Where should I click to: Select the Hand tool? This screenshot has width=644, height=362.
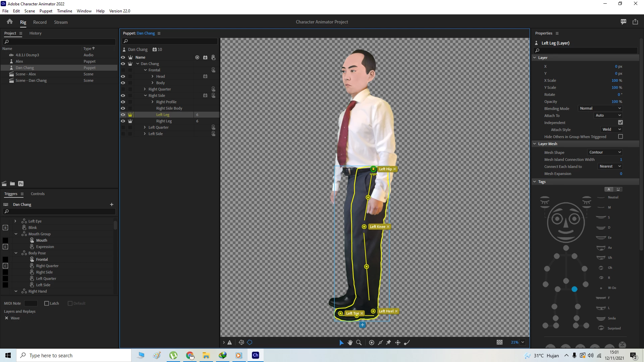point(350,343)
